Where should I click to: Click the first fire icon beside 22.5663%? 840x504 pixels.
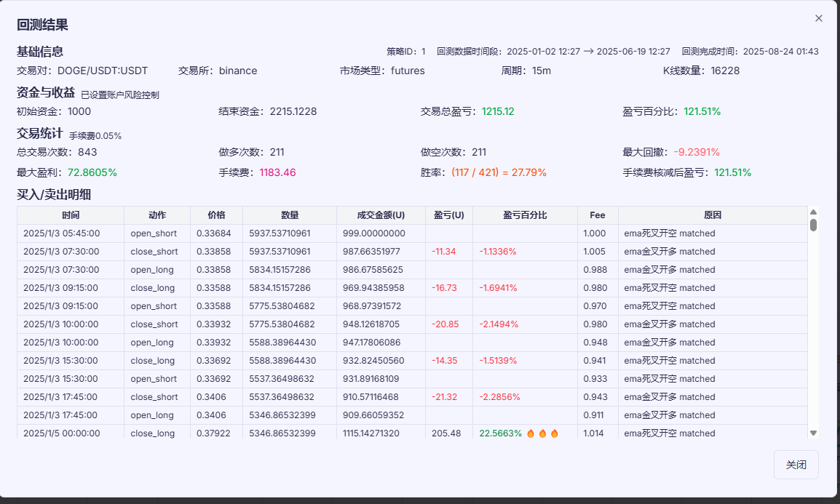(x=531, y=433)
